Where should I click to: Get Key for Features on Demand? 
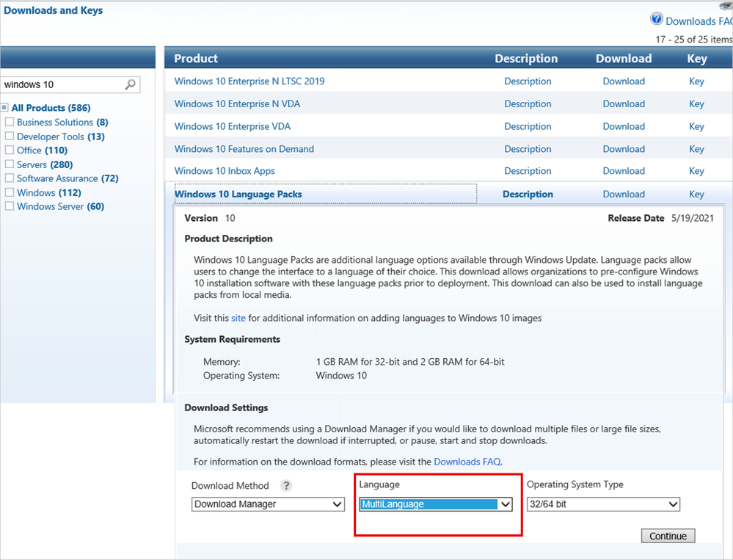point(696,149)
